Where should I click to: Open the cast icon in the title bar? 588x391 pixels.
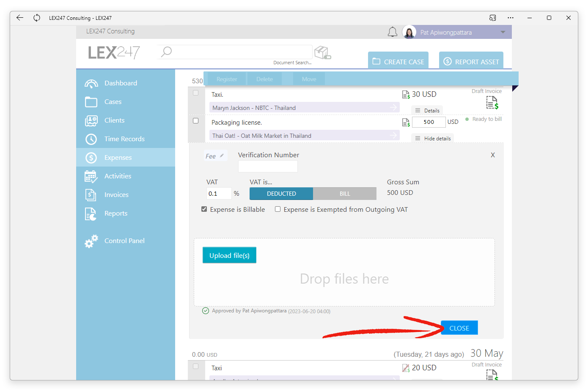tap(492, 18)
